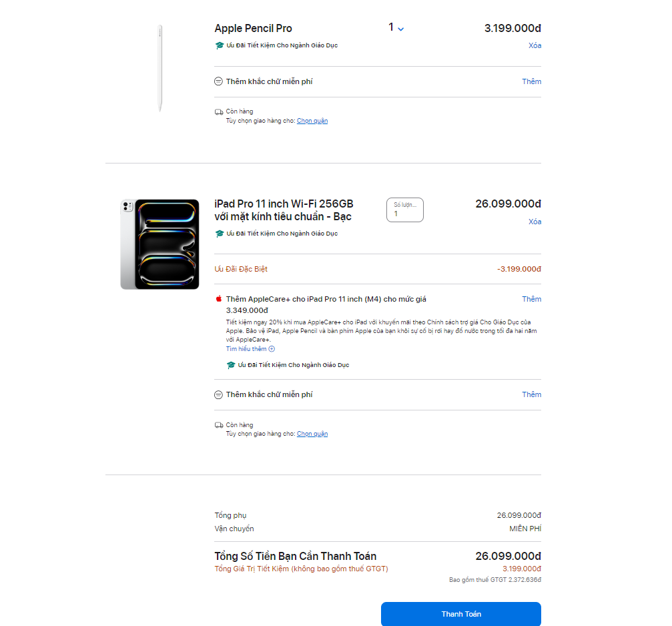Add free engraving to iPad Pro
This screenshot has height=626, width=672.
tap(531, 394)
